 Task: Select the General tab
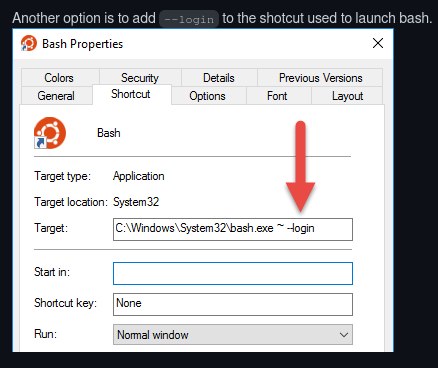tap(56, 96)
